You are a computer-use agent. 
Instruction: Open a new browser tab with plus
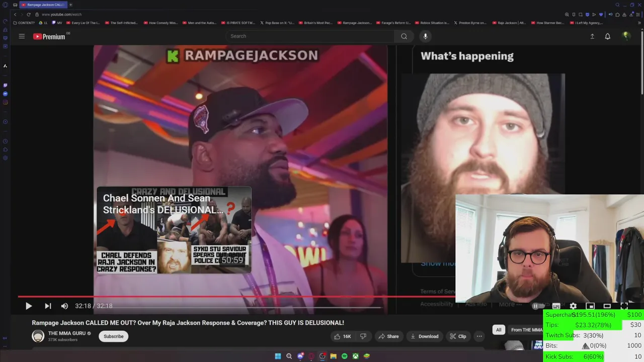pyautogui.click(x=71, y=5)
